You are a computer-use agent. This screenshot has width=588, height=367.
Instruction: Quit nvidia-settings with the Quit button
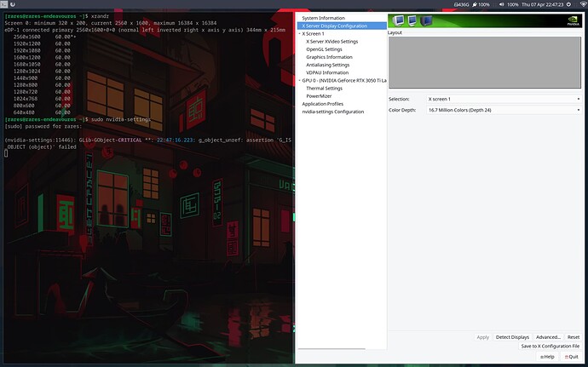tap(571, 357)
